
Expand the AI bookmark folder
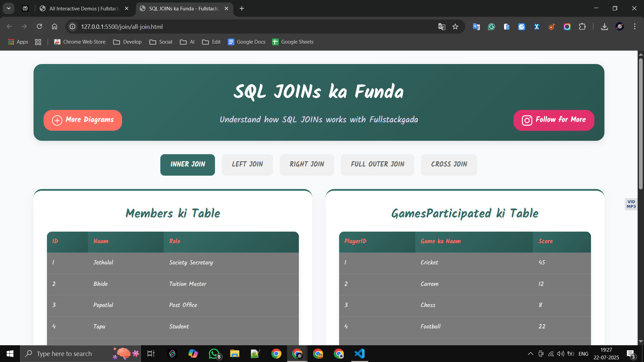pos(187,42)
